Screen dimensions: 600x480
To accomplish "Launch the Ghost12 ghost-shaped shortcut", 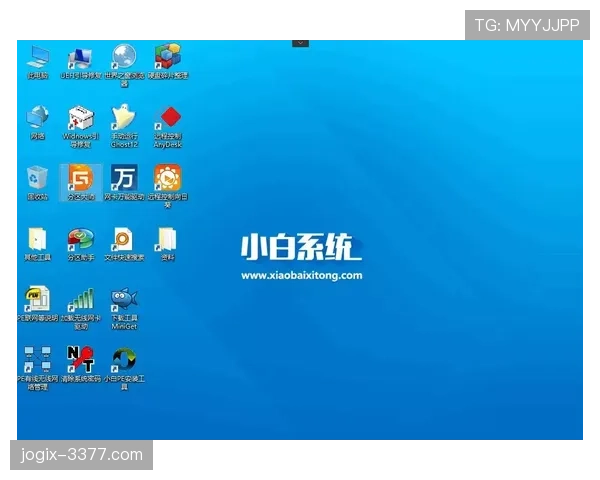I will point(124,126).
